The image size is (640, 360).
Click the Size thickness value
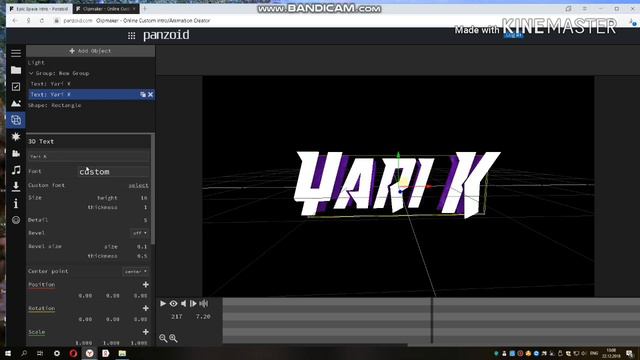145,207
